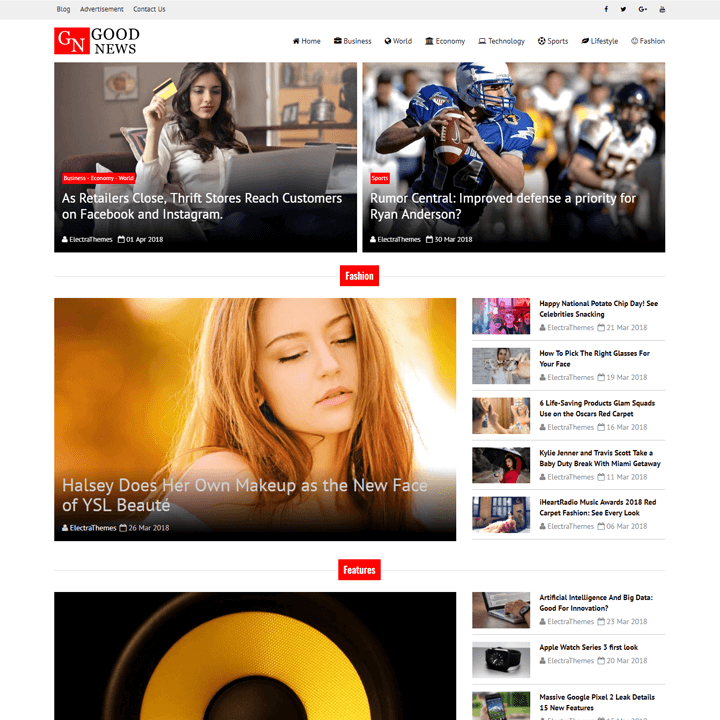This screenshot has height=720, width=720.
Task: Click the red Fashion section label
Action: (x=359, y=276)
